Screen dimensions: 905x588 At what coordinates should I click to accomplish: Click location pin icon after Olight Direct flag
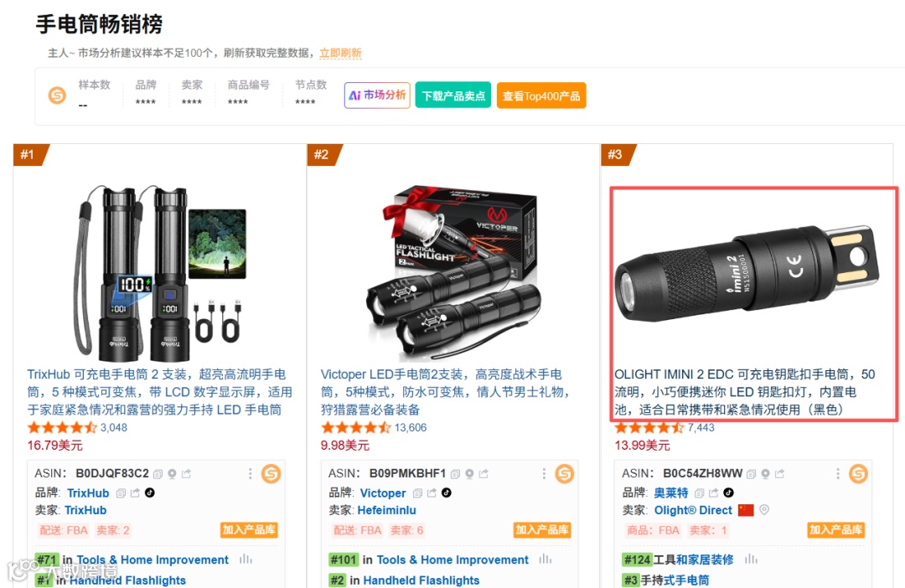point(764,510)
